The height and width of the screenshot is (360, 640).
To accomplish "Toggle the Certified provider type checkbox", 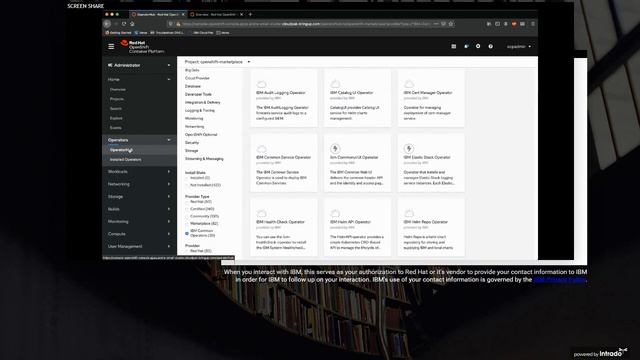I will (x=187, y=209).
